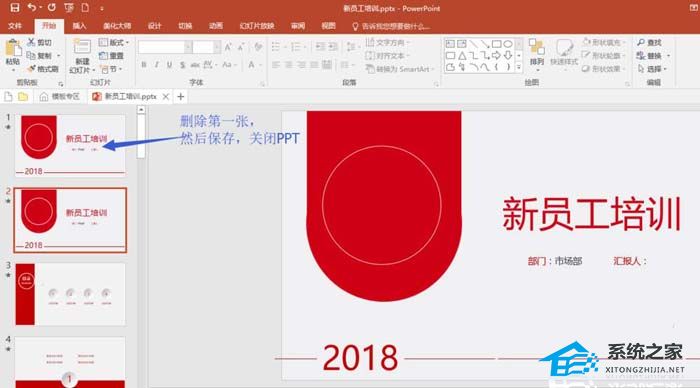
Task: Open the Select dropdown in editing group
Action: (653, 69)
